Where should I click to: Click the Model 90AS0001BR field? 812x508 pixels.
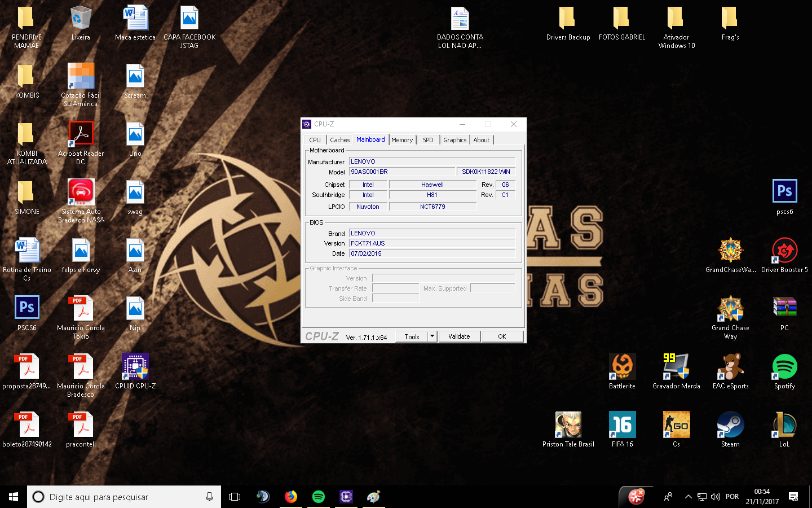pos(401,172)
